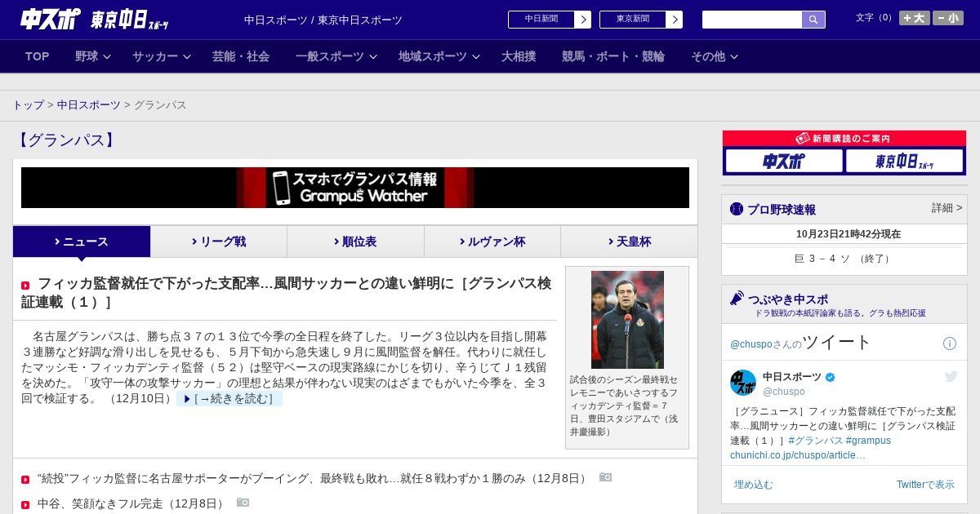This screenshot has height=514, width=980.
Task: Open the フィッカデンティ監督 photo thumbnail
Action: 627,320
